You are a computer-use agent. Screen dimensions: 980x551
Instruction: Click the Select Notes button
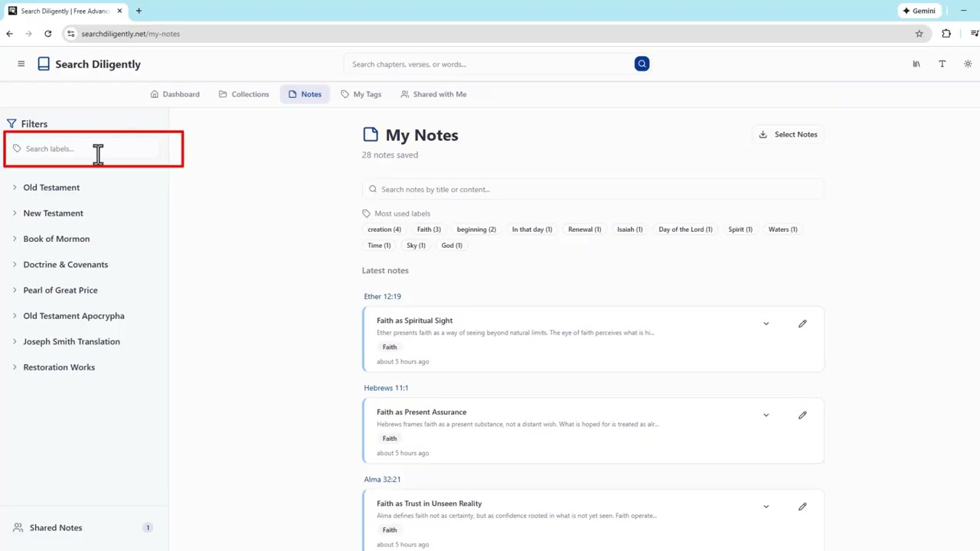(x=788, y=135)
